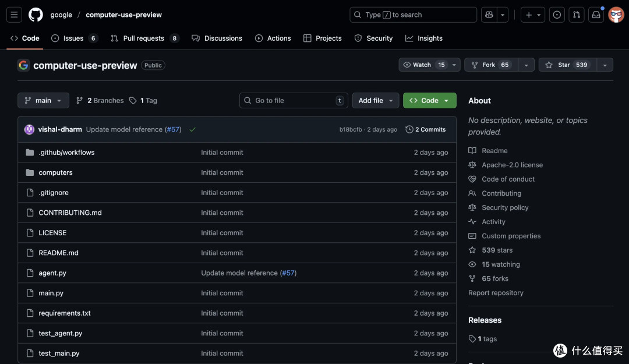629x364 pixels.
Task: Click the heart icon beside Code of conduct
Action: 472,179
